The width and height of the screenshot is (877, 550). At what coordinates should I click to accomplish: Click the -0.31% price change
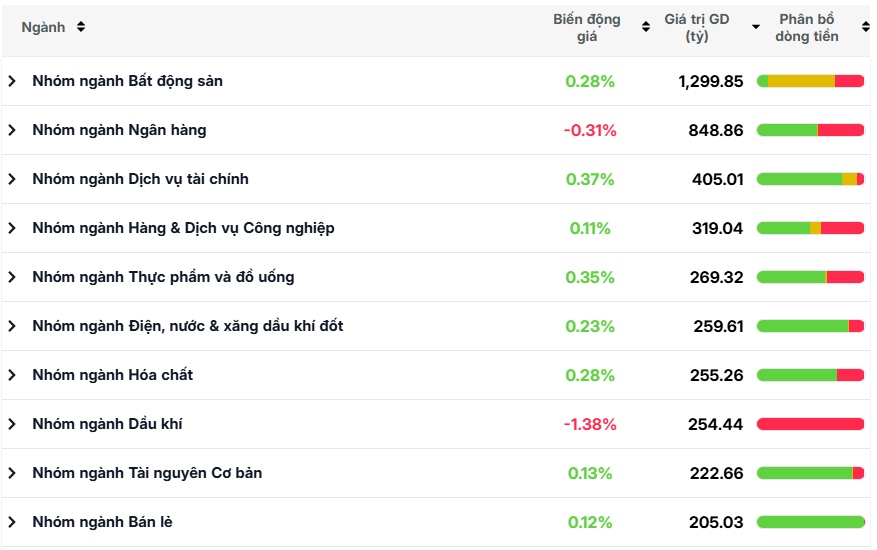(x=590, y=130)
